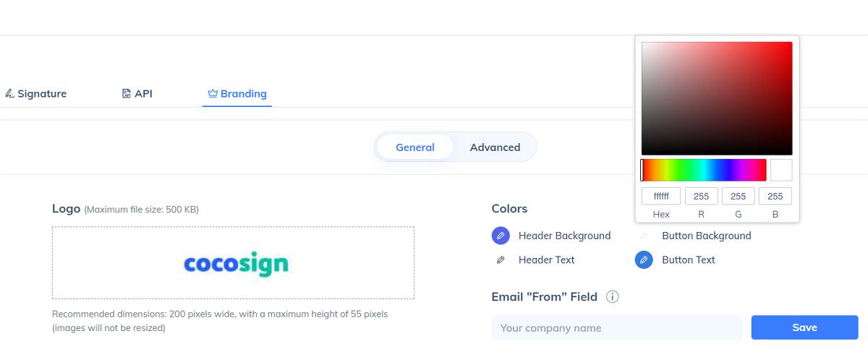This screenshot has width=868, height=357.
Task: Switch to the General toggle option
Action: tap(415, 147)
